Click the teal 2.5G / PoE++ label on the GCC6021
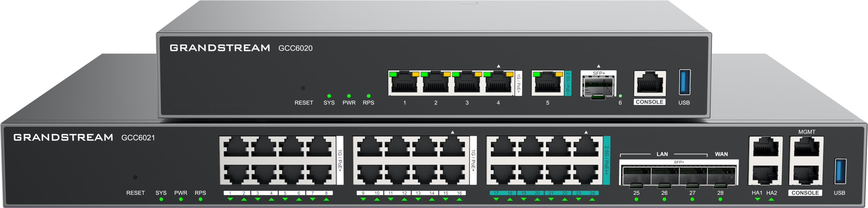The image size is (868, 208). pos(606,160)
